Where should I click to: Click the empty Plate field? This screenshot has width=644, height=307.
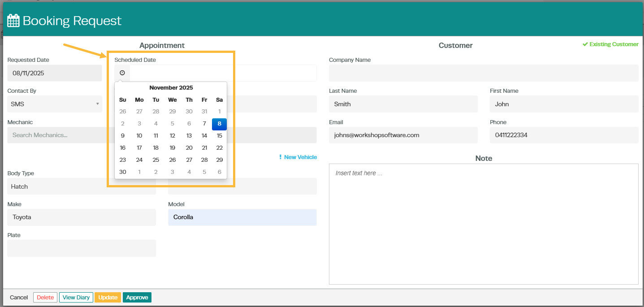click(x=82, y=248)
